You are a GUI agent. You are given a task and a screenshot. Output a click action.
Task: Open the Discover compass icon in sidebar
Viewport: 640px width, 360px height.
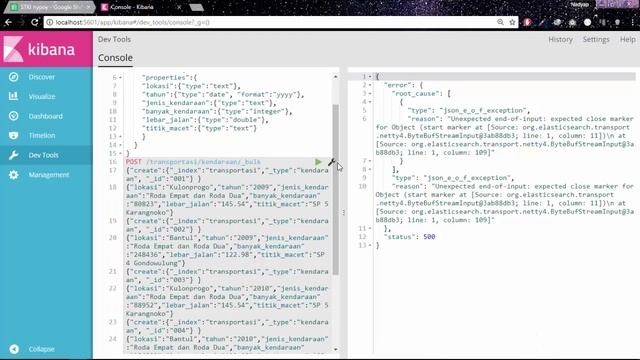tap(13, 77)
